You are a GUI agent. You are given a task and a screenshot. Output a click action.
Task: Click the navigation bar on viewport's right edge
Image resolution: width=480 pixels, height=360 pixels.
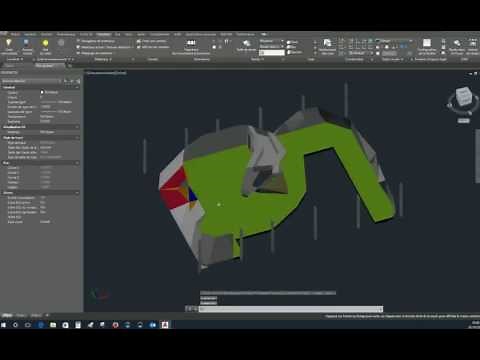coord(478,156)
